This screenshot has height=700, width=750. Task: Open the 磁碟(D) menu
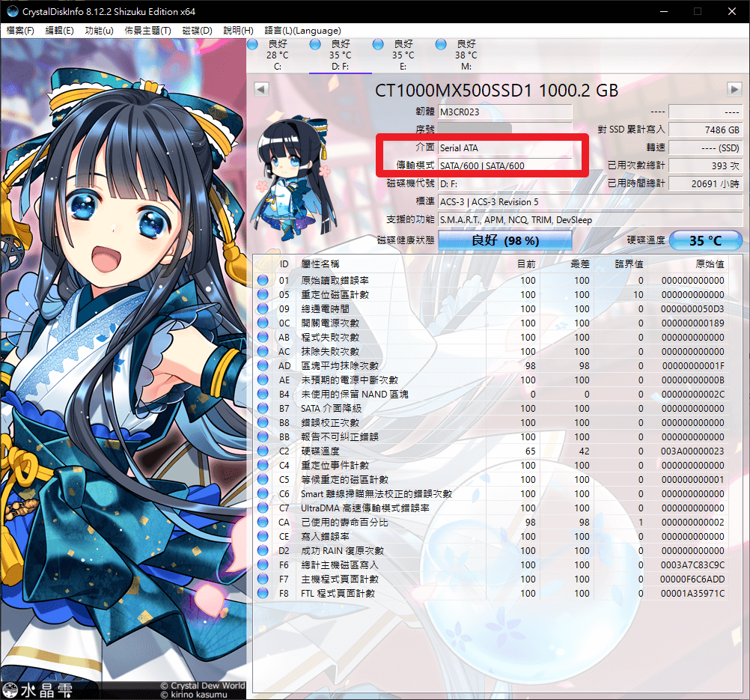tap(197, 31)
